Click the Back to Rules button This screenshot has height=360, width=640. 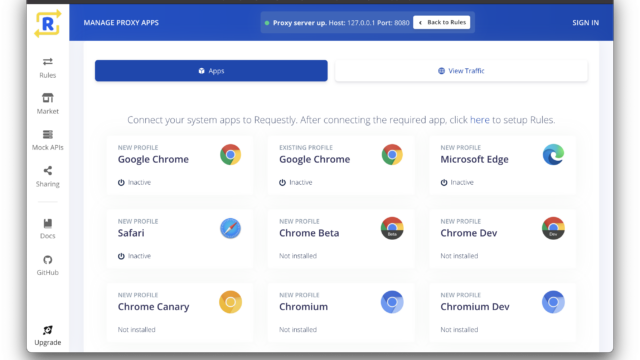(x=442, y=22)
